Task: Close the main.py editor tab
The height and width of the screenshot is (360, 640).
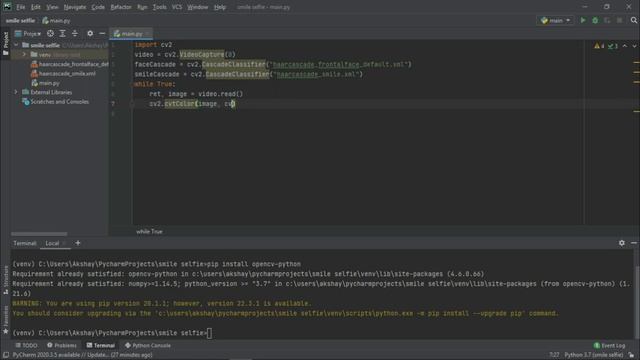Action: point(147,34)
